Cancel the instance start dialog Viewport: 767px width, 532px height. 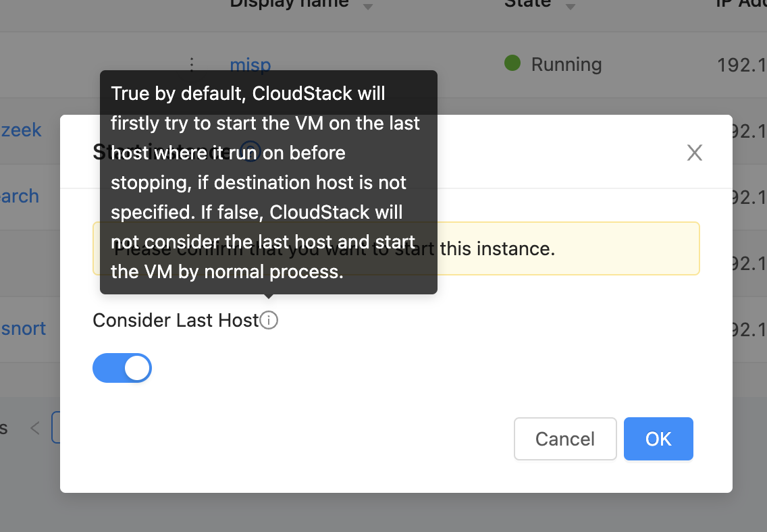coord(565,439)
